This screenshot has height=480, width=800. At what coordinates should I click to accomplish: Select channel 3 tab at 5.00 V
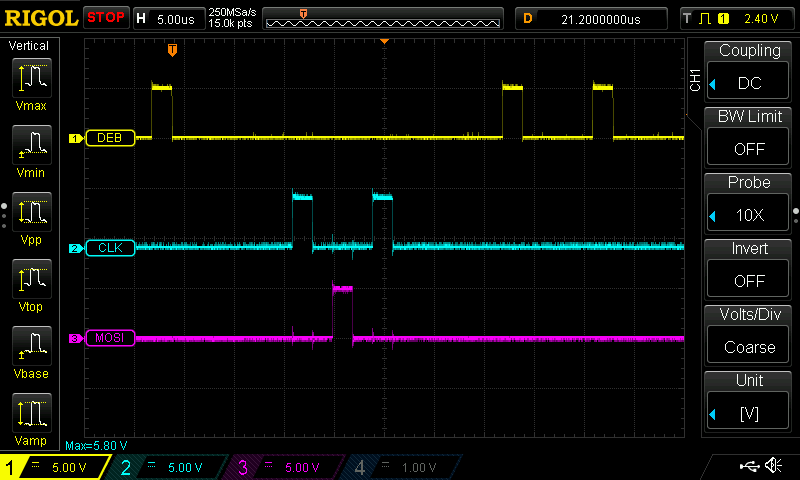[x=286, y=467]
